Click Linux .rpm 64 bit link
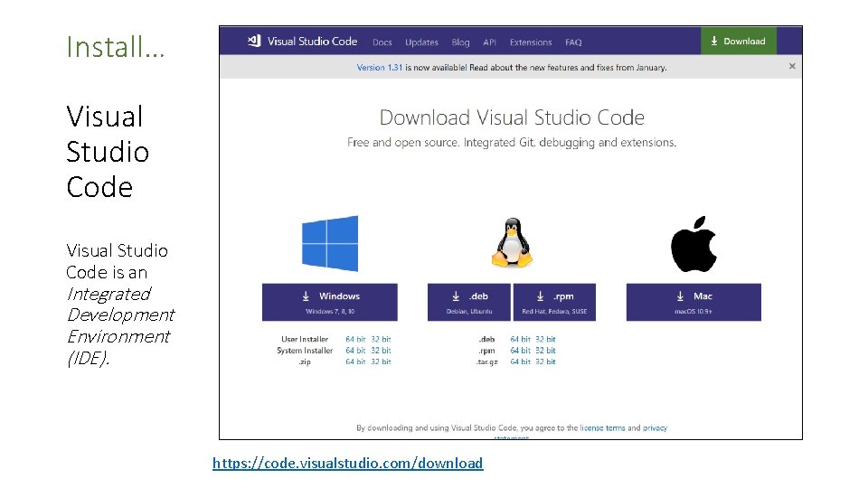Image resolution: width=868 pixels, height=488 pixels. point(521,351)
